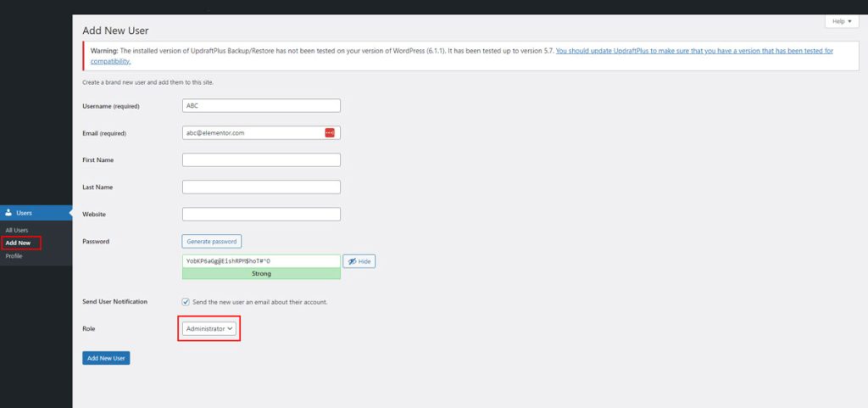Click the Email (required) label
The image size is (868, 408).
click(x=104, y=133)
